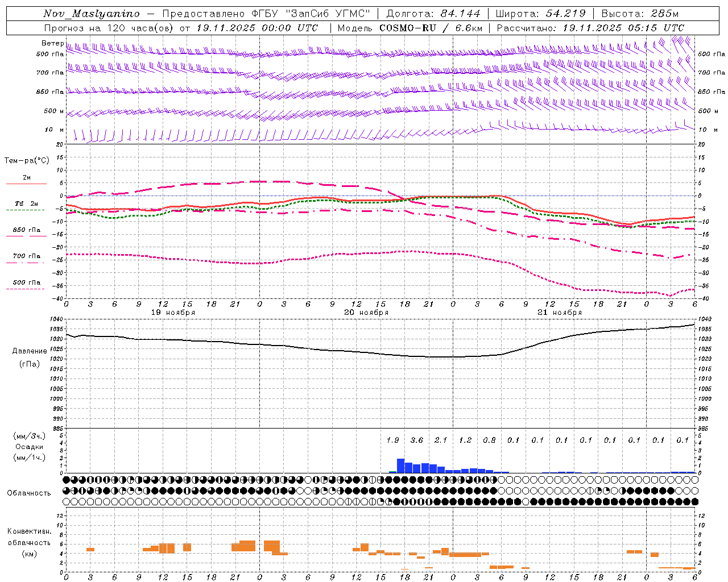The width and height of the screenshot is (728, 582).
Task: Click the legend line sample beneath Td 2м
Action: click(25, 210)
